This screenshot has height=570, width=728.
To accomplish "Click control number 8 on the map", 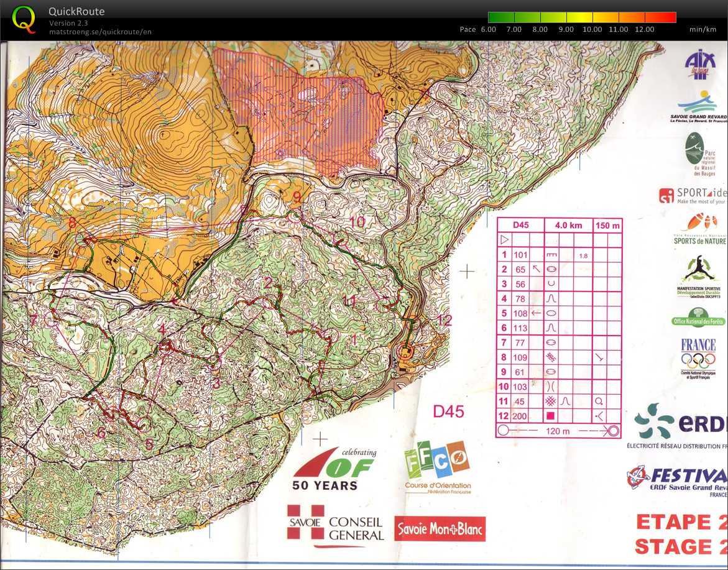I will 72,223.
